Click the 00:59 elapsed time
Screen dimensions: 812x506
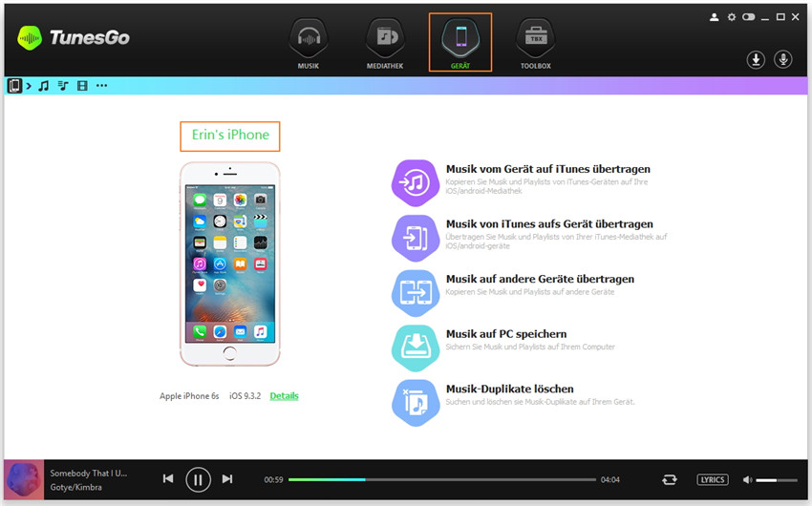[273, 479]
